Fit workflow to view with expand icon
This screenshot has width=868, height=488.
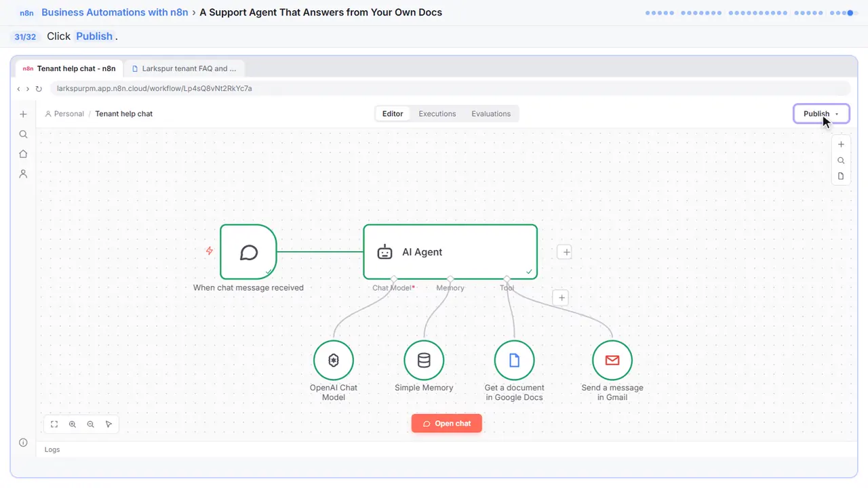[54, 424]
